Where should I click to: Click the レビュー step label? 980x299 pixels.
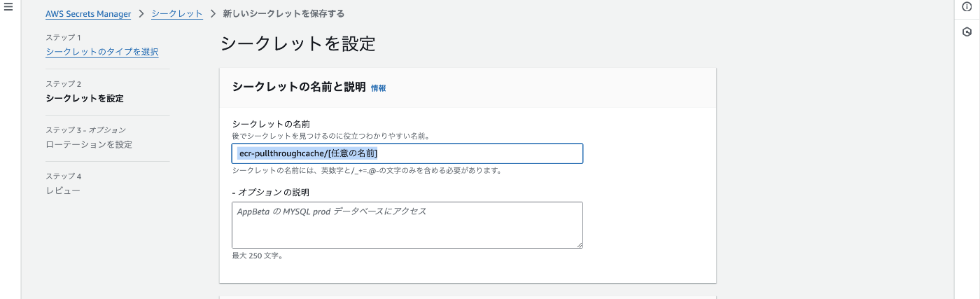[x=63, y=190]
